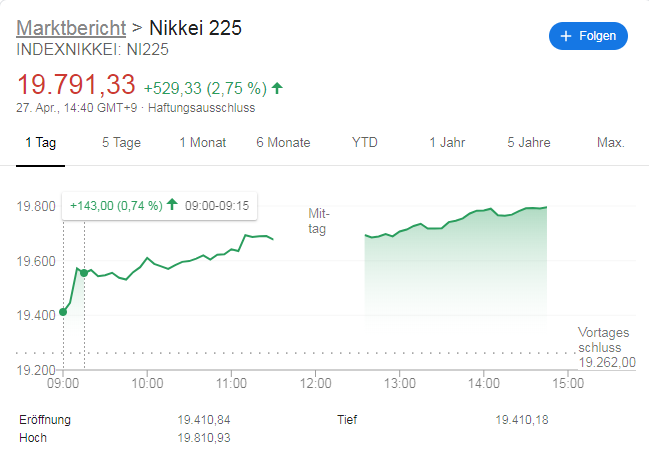Select the Max. time range
The image size is (649, 466).
pos(611,142)
